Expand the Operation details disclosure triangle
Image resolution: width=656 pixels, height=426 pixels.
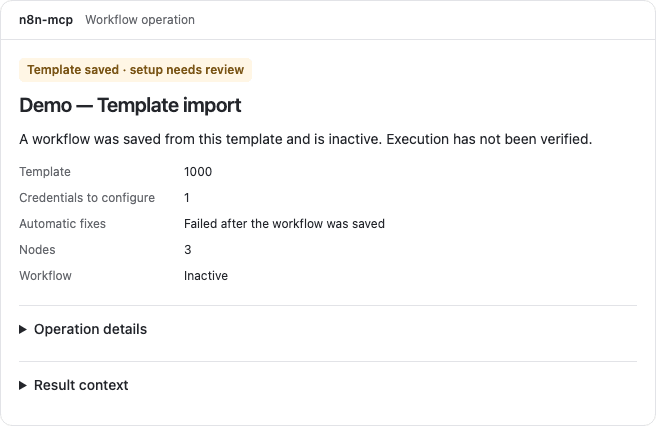click(23, 330)
